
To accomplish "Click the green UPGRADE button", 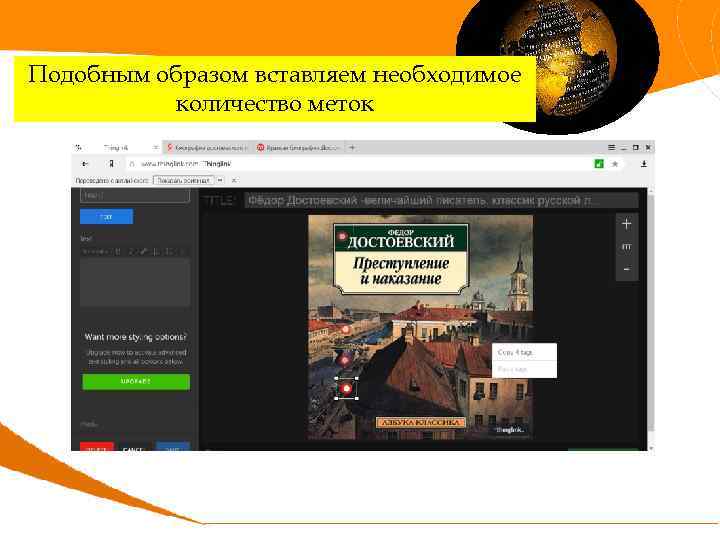I will 136,382.
